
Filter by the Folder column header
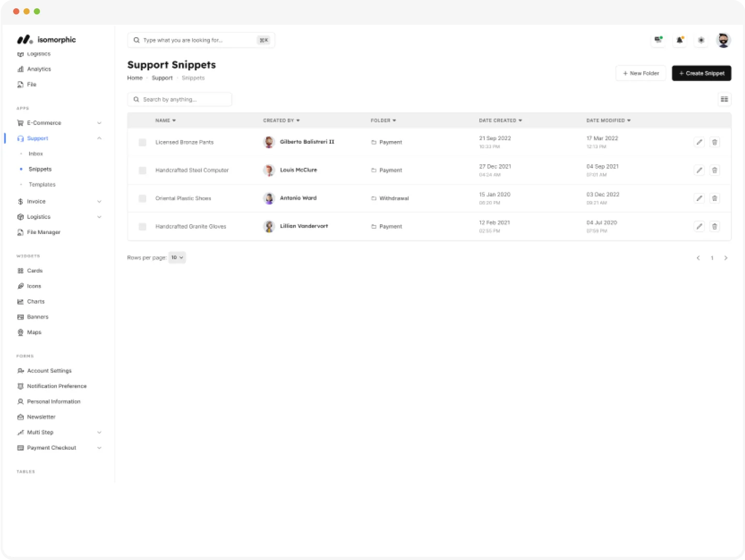pyautogui.click(x=383, y=120)
